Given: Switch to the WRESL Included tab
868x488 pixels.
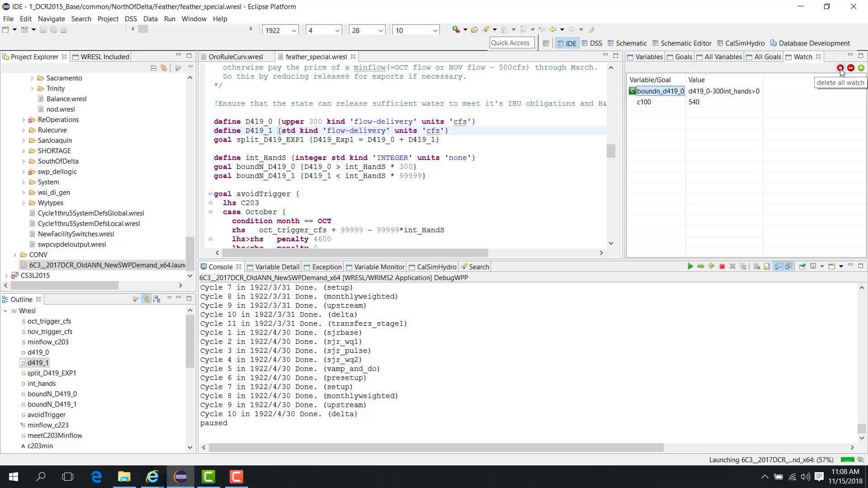Looking at the screenshot, I should [100, 56].
